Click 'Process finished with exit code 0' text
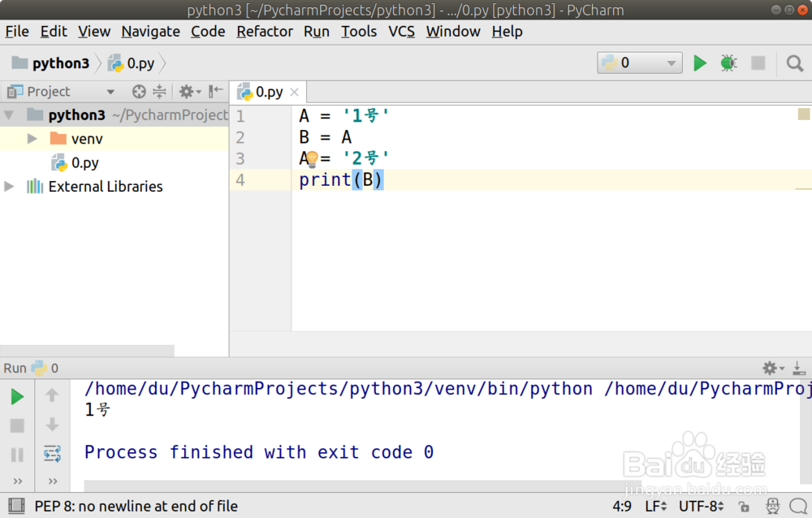This screenshot has height=518, width=812. [259, 452]
